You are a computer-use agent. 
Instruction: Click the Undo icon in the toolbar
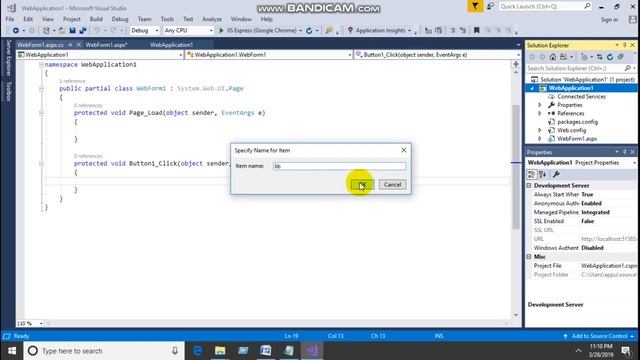pyautogui.click(x=97, y=31)
